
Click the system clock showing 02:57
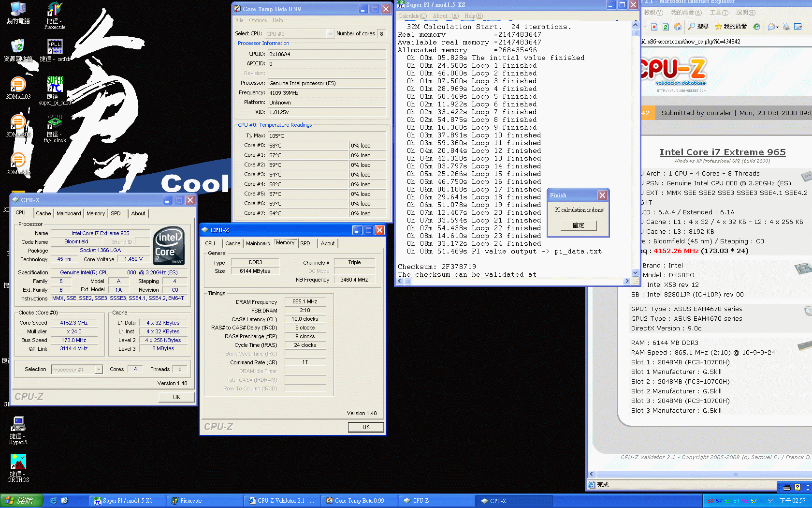coord(793,501)
